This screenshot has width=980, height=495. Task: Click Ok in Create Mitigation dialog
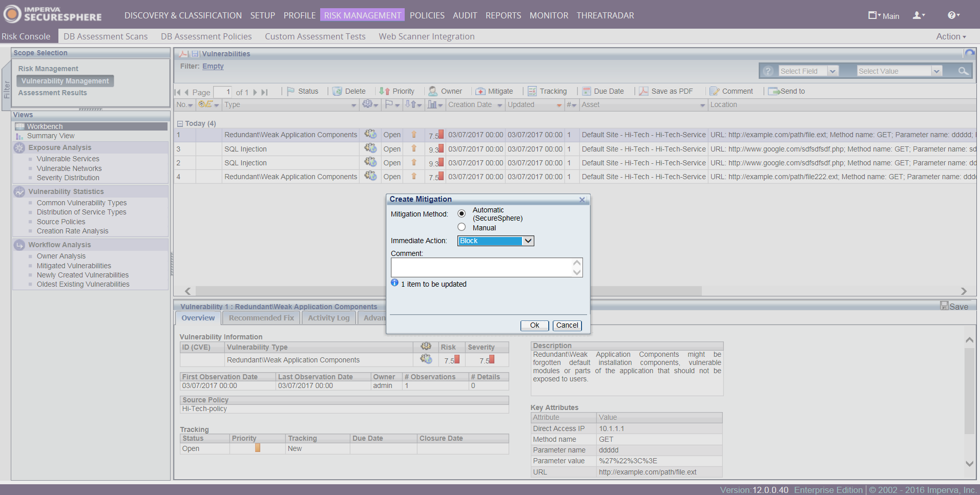[x=534, y=326]
